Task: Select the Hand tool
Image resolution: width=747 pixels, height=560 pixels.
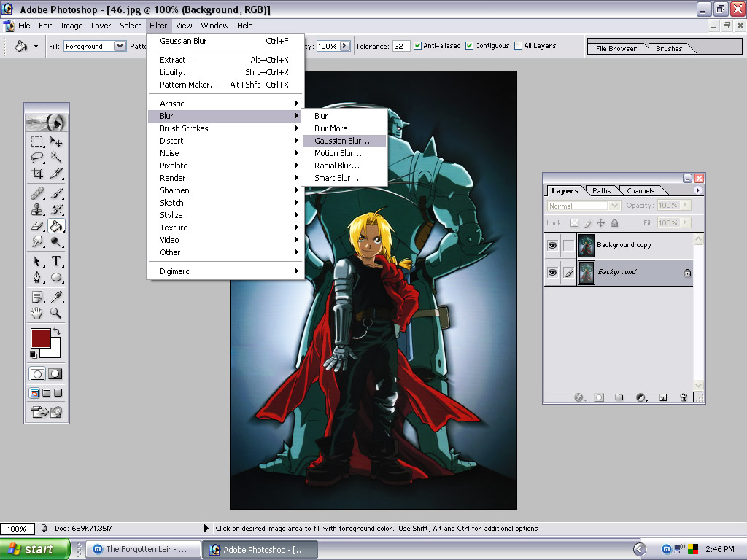Action: pyautogui.click(x=37, y=313)
